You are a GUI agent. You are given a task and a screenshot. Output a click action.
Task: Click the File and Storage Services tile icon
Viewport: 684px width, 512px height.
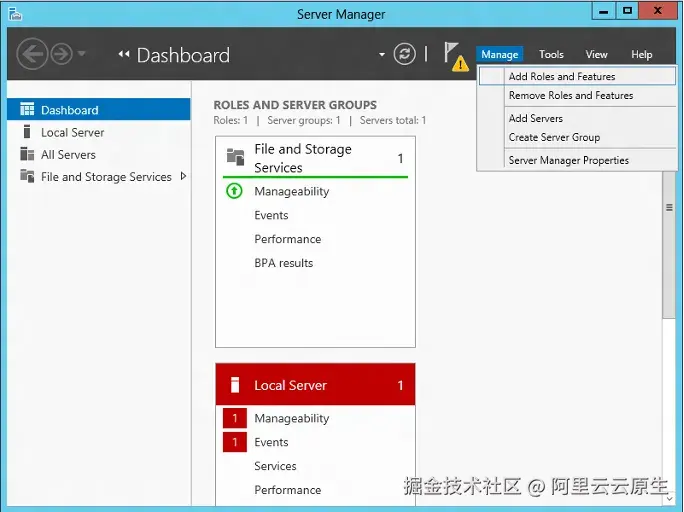(236, 157)
